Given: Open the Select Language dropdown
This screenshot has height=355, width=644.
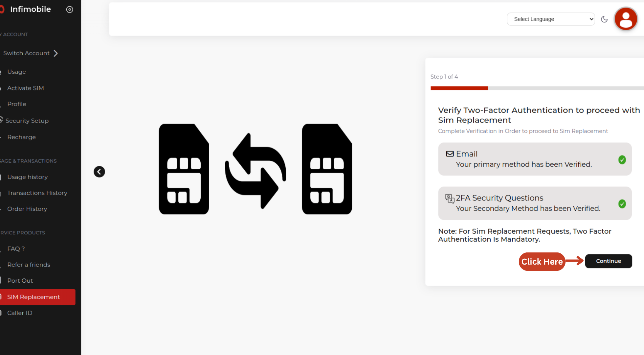Looking at the screenshot, I should (551, 19).
